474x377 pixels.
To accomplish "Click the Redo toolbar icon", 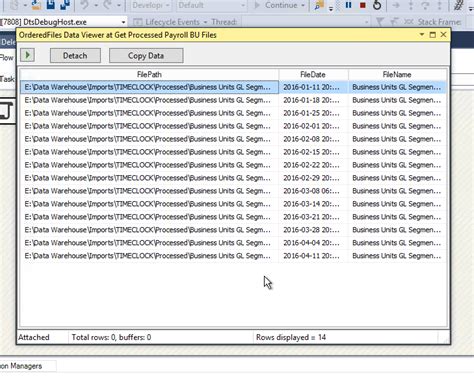I will [x=108, y=5].
